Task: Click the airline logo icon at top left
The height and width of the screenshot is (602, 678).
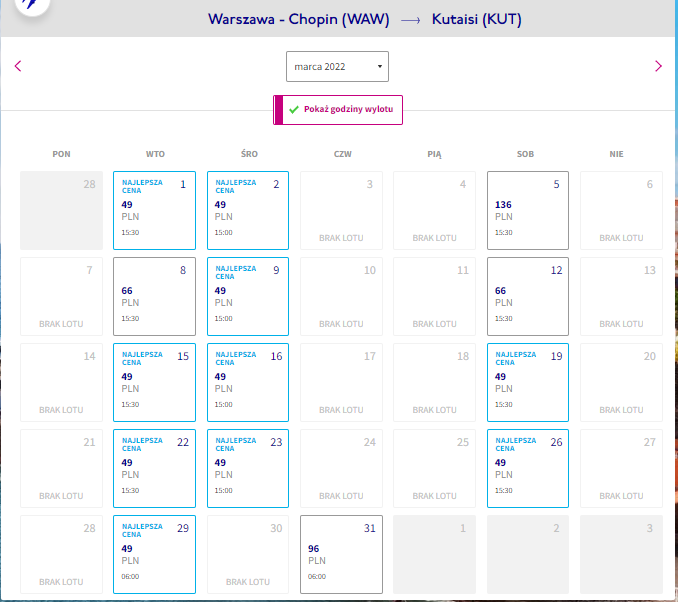Action: (x=32, y=4)
